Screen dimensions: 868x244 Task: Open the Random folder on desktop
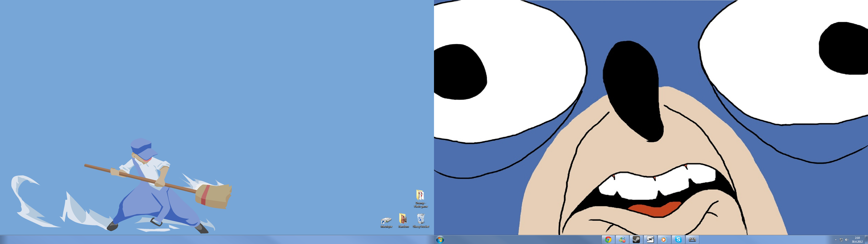403,221
